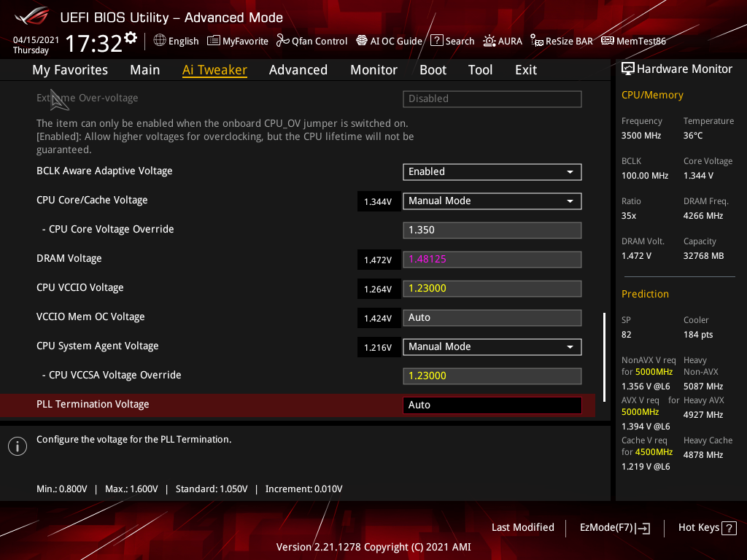This screenshot has width=747, height=560.
Task: Select the PLL Termination Voltage row label
Action: (93, 404)
